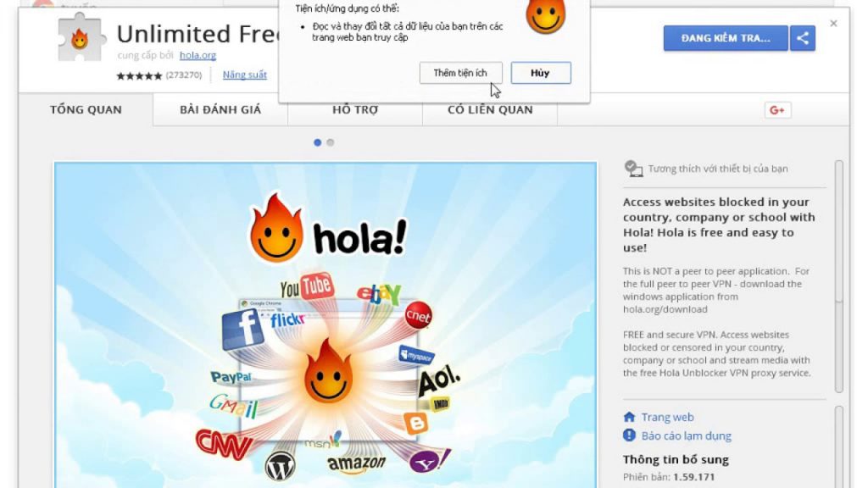The image size is (868, 488).
Task: Click the share icon button
Action: [803, 38]
